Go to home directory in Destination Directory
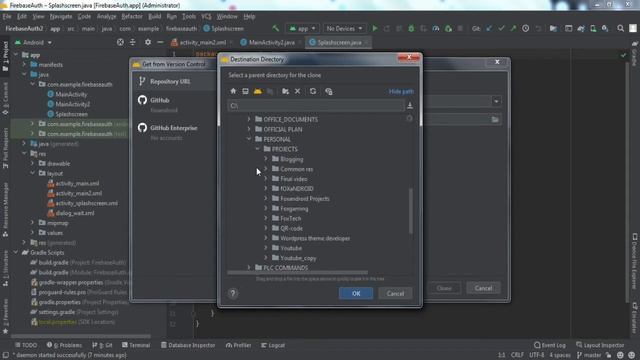The width and height of the screenshot is (640, 360). coord(233,91)
